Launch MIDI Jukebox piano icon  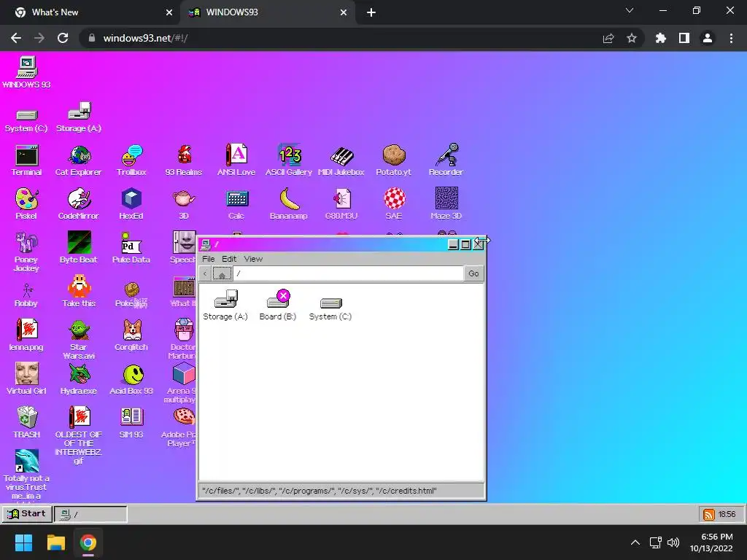pyautogui.click(x=341, y=160)
